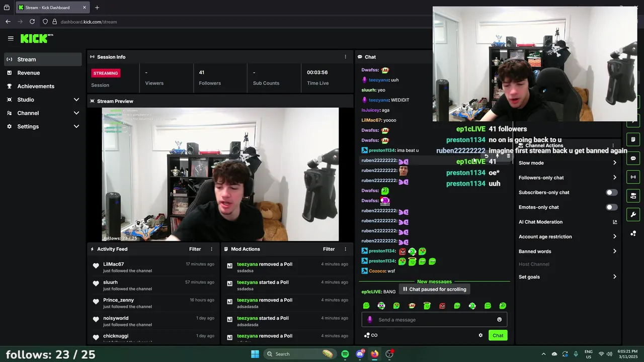Click the IsJuicey username in chat
The height and width of the screenshot is (362, 644).
tap(371, 110)
